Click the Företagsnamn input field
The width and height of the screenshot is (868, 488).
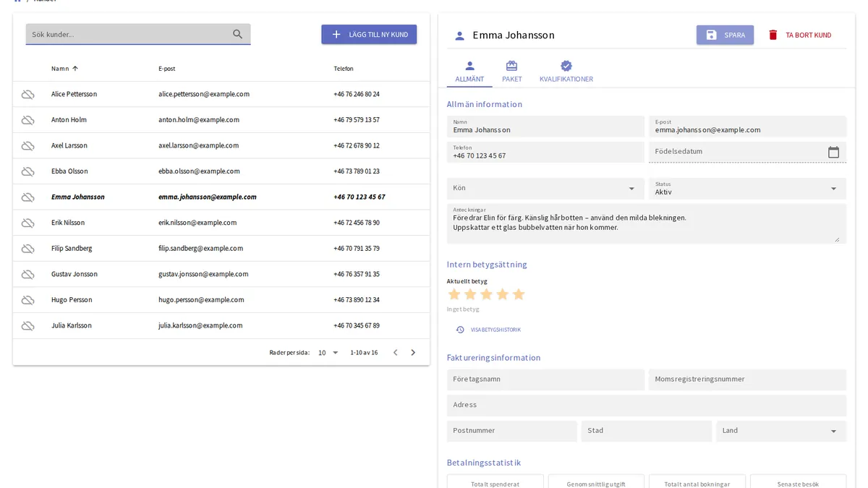(545, 380)
